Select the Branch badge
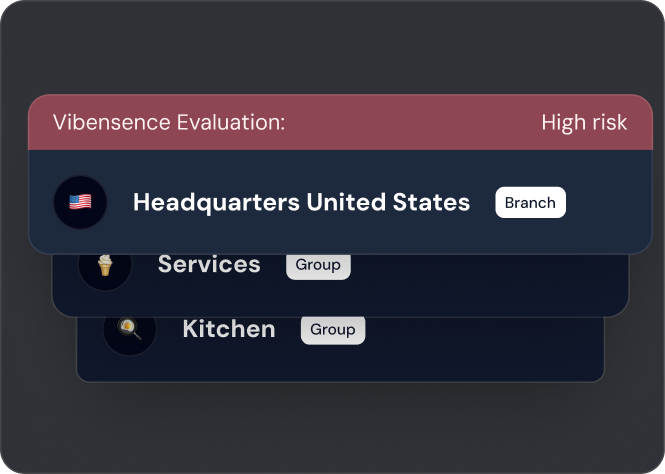Viewport: 665px width, 474px height. coord(530,202)
